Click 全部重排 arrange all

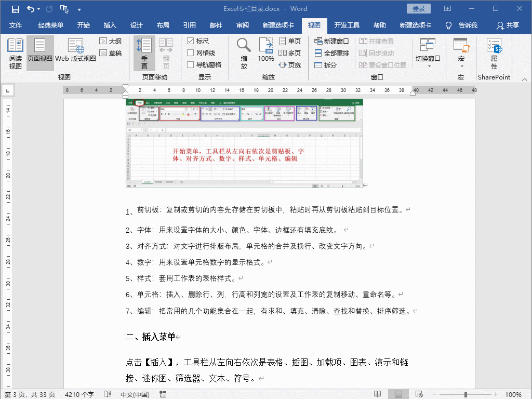pos(331,53)
